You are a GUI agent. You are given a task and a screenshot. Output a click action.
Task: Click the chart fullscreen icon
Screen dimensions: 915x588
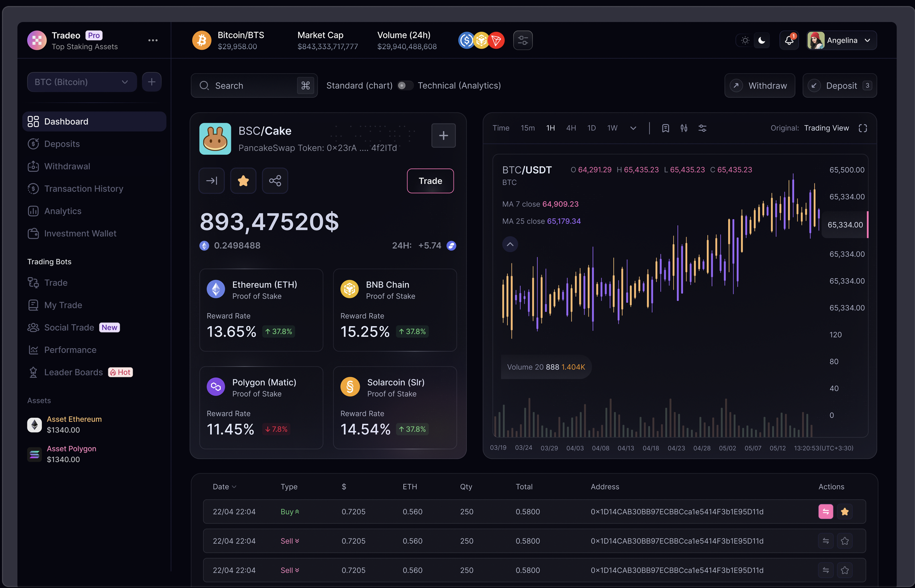tap(862, 128)
